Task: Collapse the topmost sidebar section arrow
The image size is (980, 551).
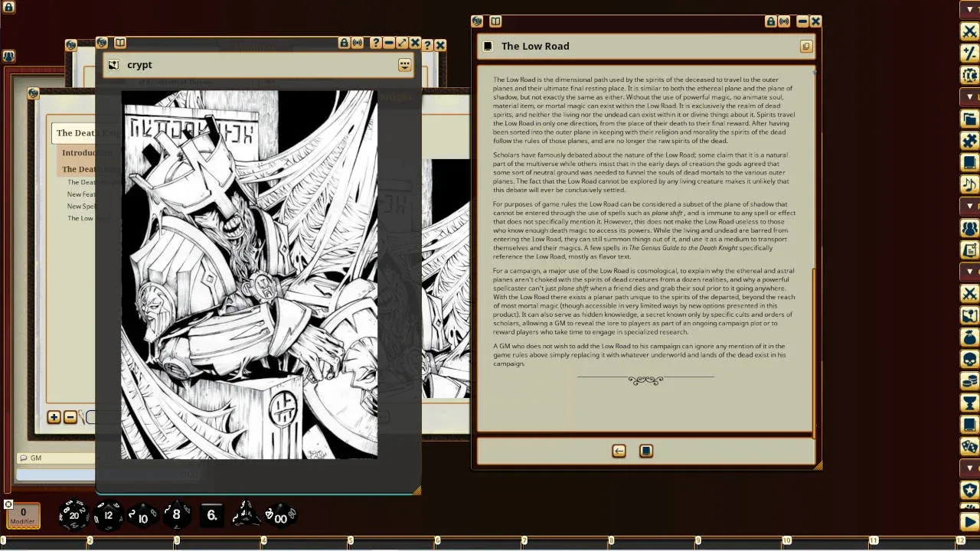Action: pyautogui.click(x=970, y=11)
